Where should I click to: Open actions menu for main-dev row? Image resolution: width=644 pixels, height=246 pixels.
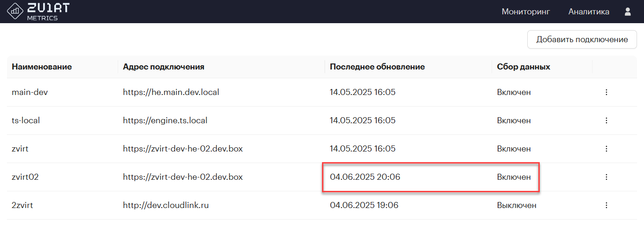[x=606, y=92]
